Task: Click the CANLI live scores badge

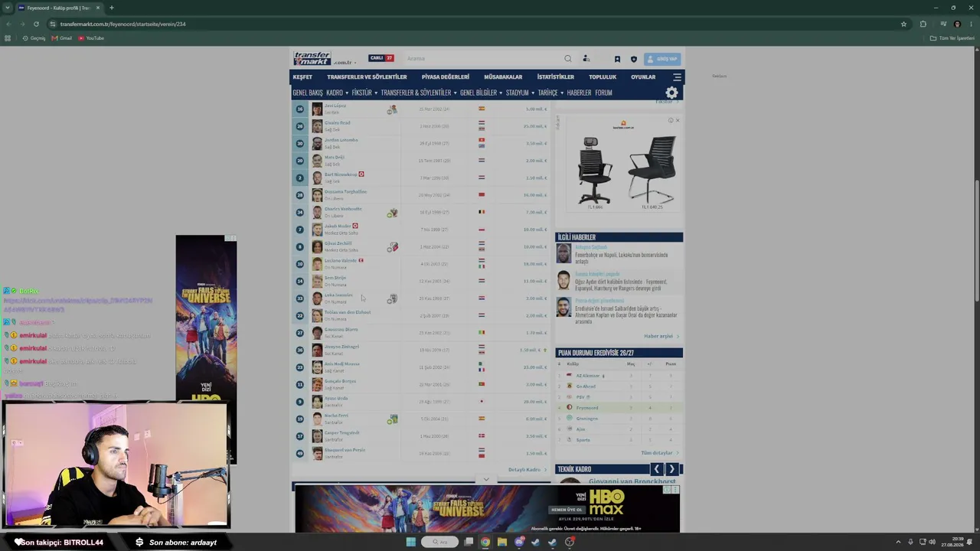Action: tap(381, 58)
